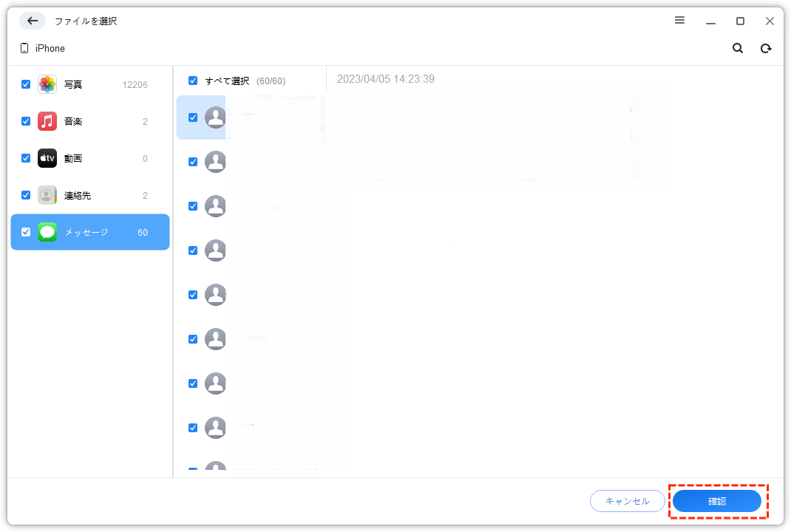
Task: Open the hamburger menu in title bar
Action: [x=679, y=21]
